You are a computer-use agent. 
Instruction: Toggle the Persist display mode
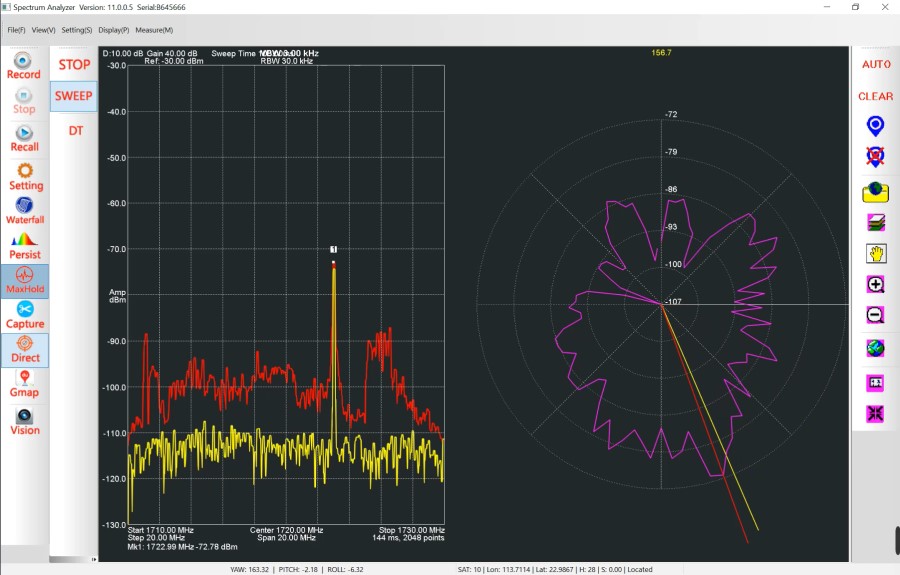coord(25,246)
